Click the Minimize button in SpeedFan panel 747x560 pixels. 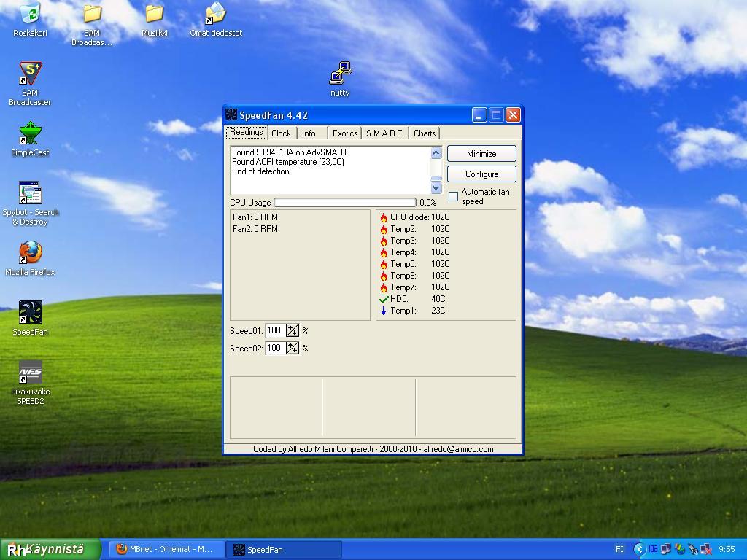coord(481,154)
